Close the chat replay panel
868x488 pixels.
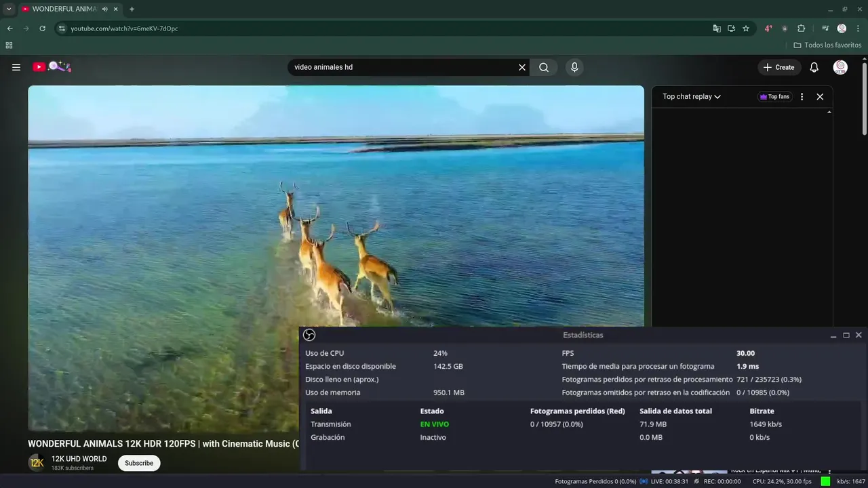point(820,96)
